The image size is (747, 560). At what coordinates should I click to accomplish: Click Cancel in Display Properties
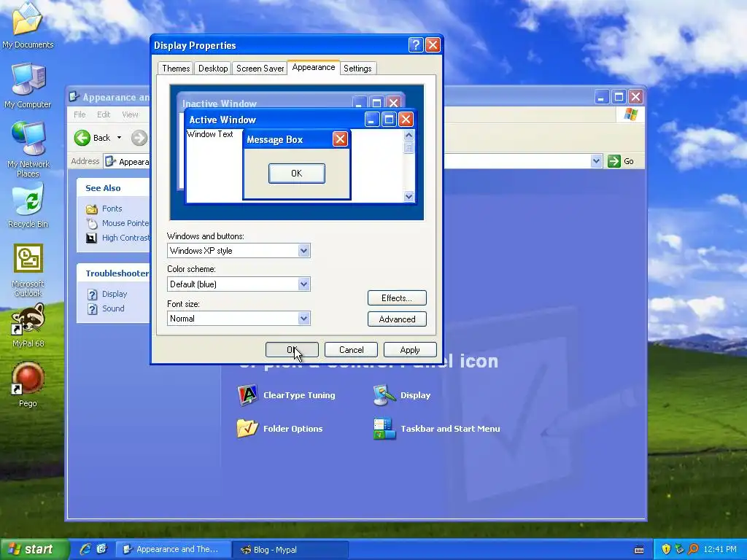pos(351,349)
